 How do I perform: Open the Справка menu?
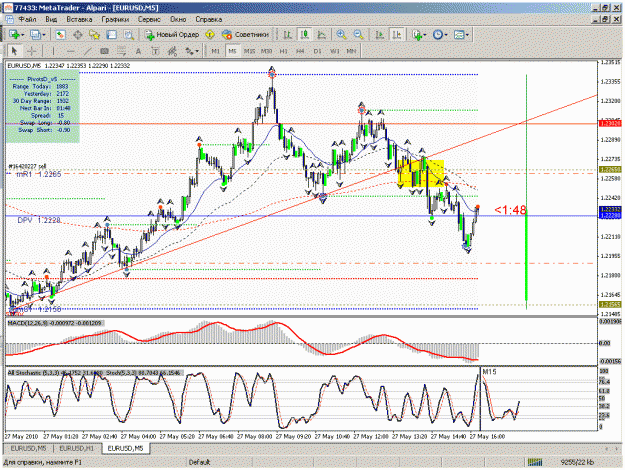208,19
